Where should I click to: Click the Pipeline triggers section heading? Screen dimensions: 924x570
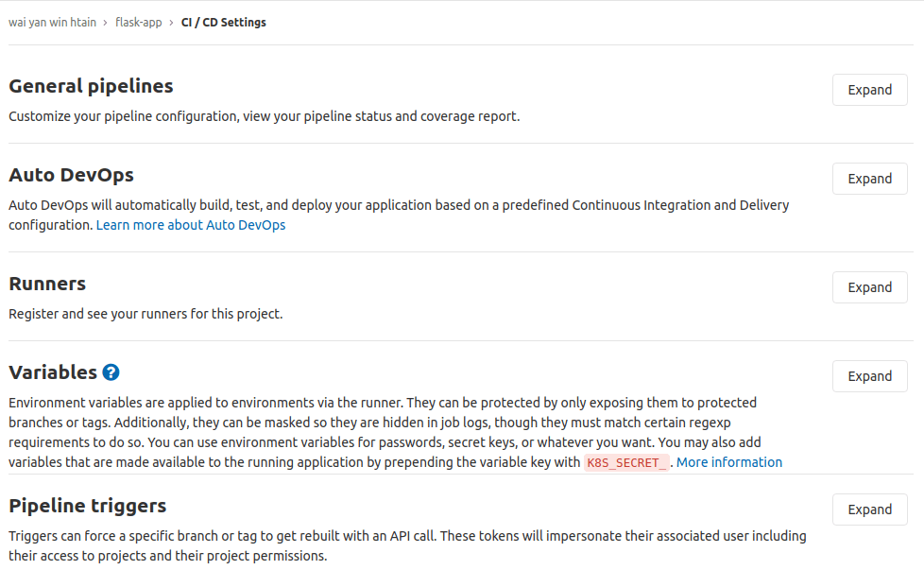click(x=87, y=506)
